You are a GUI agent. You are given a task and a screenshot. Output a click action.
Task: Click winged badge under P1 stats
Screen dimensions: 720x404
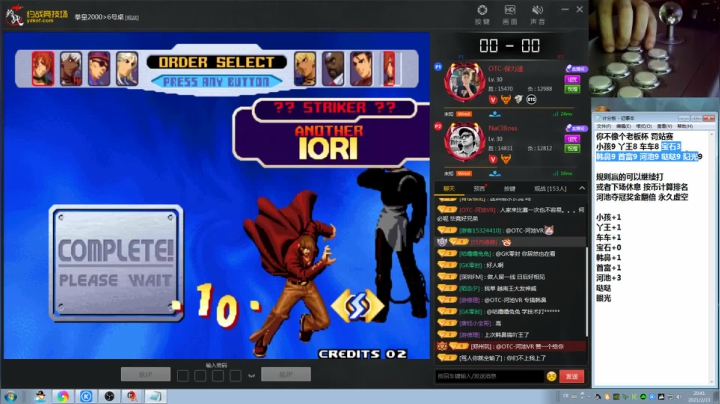tap(518, 100)
